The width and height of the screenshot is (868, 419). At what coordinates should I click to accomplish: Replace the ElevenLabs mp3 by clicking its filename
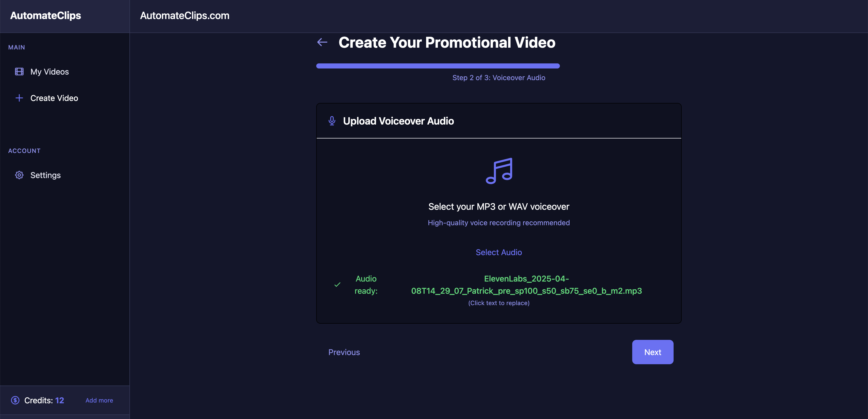coord(526,285)
